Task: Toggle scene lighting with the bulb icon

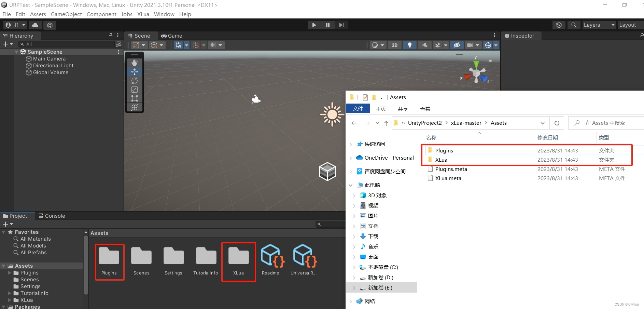Action: pyautogui.click(x=409, y=45)
